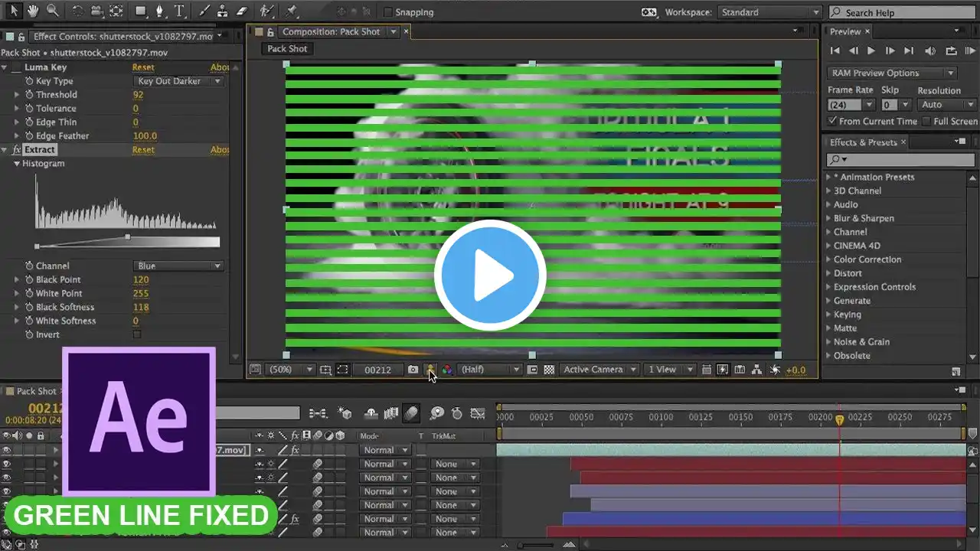Screen dimensions: 980x551
Task: Select the Preview panel tab
Action: 845,31
